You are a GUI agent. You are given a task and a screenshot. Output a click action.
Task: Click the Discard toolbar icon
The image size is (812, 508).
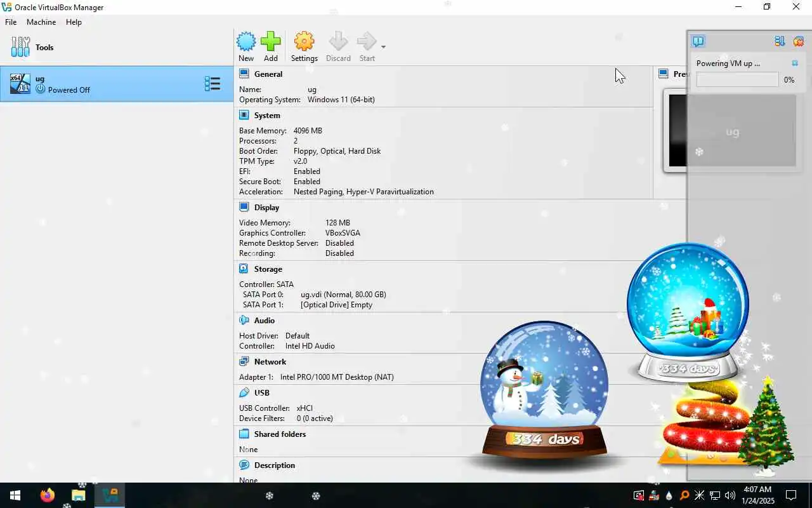click(338, 42)
